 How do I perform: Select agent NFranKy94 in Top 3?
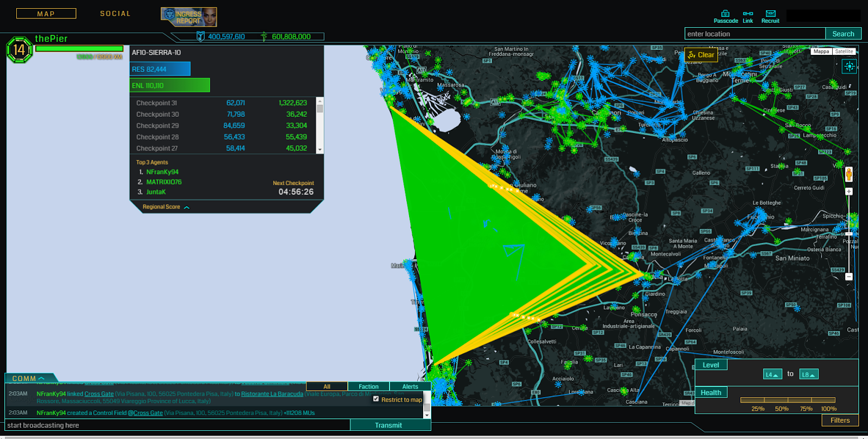pos(162,172)
